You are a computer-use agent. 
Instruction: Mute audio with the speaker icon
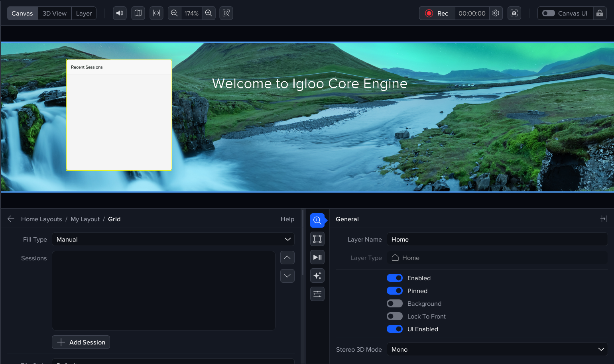[120, 13]
